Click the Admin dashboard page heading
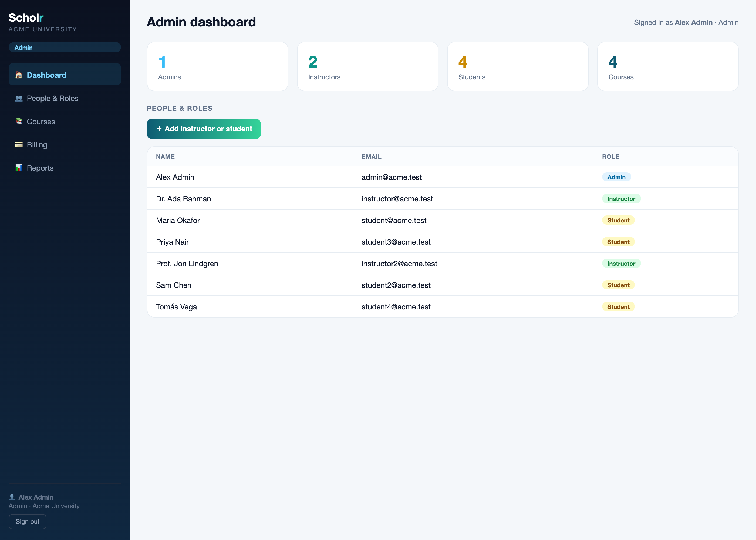The width and height of the screenshot is (756, 540). [201, 22]
